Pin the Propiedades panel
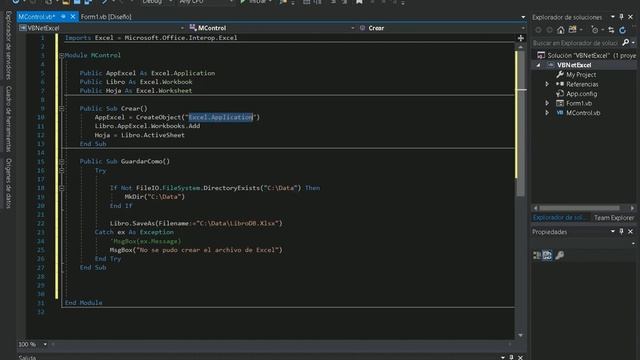Image resolution: width=640 pixels, height=360 pixels. (x=621, y=231)
